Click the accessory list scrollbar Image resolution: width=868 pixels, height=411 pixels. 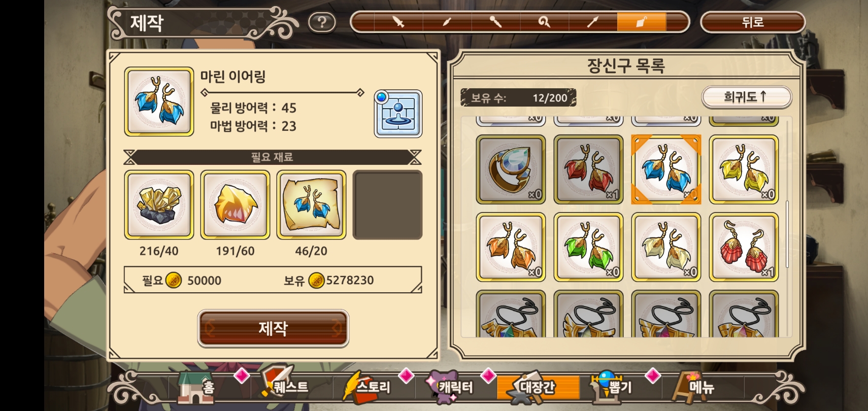pos(787,233)
